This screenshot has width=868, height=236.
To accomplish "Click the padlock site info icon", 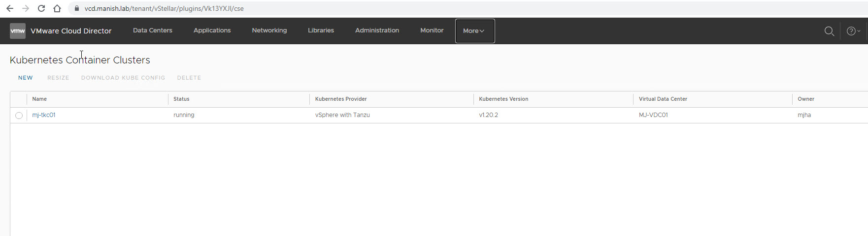I will [77, 8].
